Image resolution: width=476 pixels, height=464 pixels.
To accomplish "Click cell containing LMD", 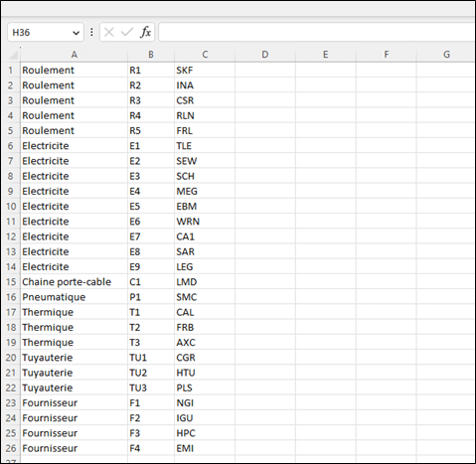I will point(205,282).
